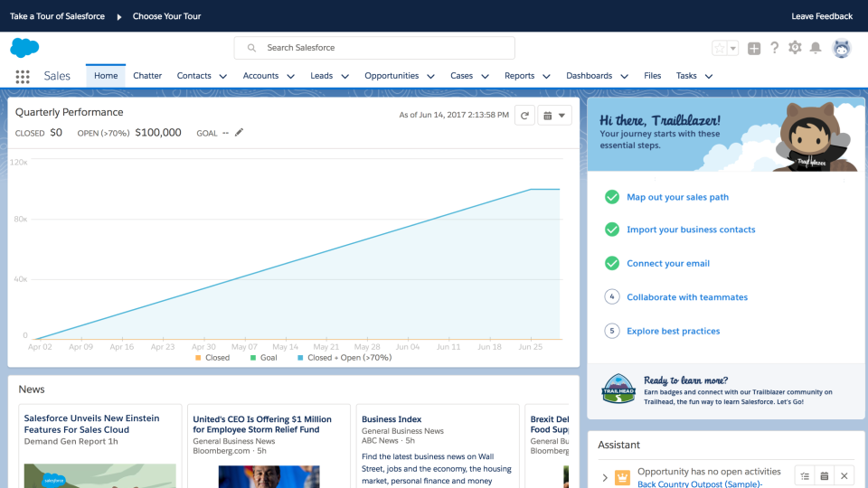This screenshot has height=488, width=868.
Task: Open the Contacts tab
Action: click(x=193, y=76)
